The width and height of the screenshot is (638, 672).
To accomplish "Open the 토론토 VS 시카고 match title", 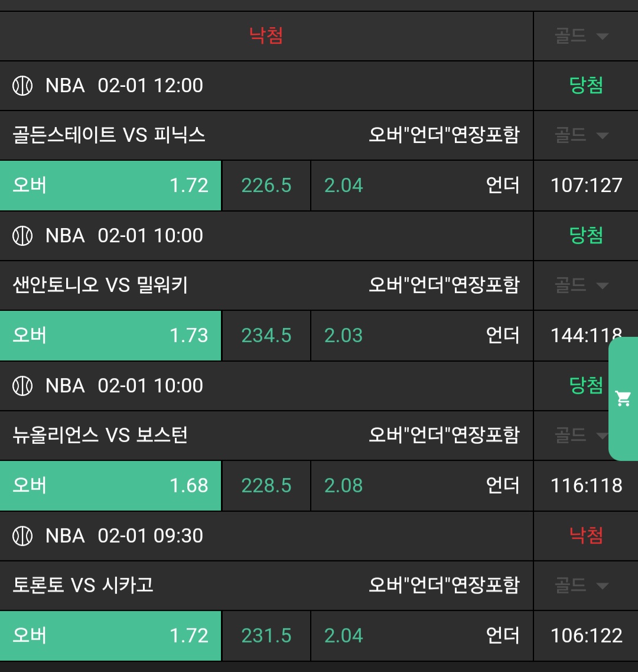I will 83,586.
